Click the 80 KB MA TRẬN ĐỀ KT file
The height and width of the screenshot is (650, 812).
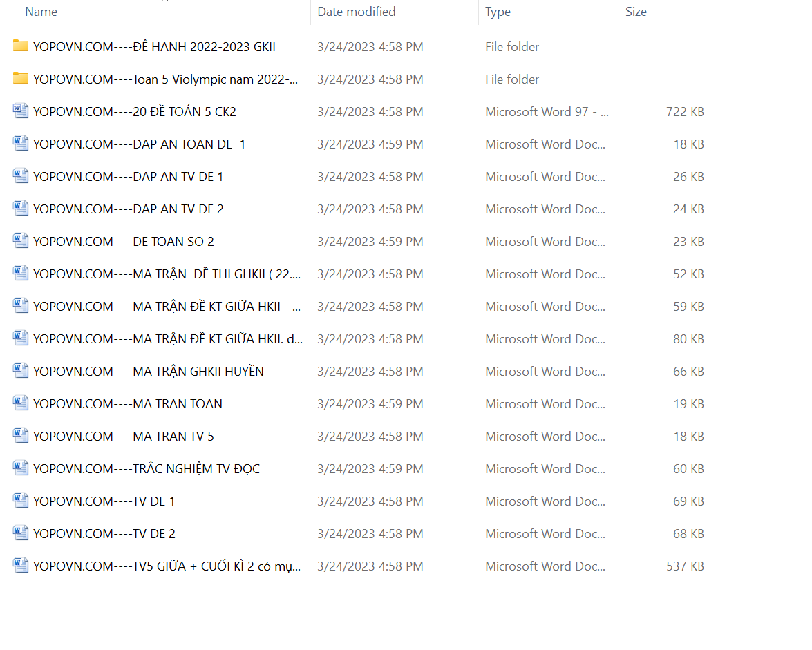click(x=167, y=339)
